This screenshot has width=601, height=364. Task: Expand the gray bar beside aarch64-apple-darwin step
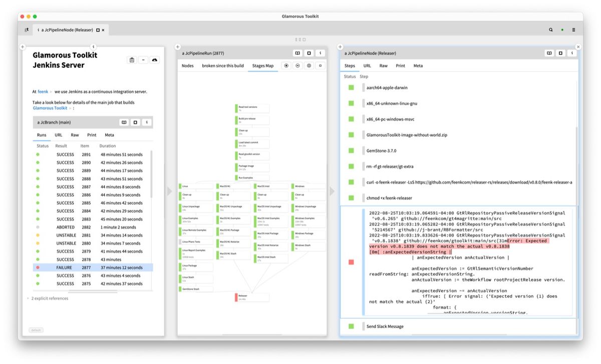tap(363, 88)
